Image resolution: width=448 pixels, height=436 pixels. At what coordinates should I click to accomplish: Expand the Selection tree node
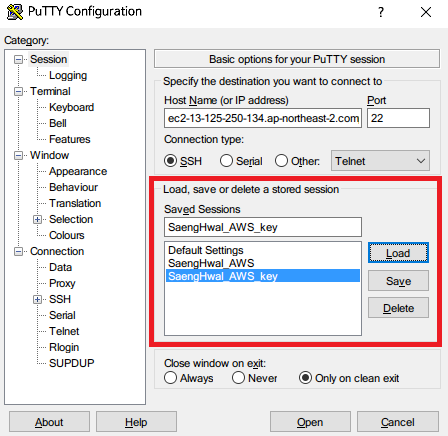click(x=37, y=220)
